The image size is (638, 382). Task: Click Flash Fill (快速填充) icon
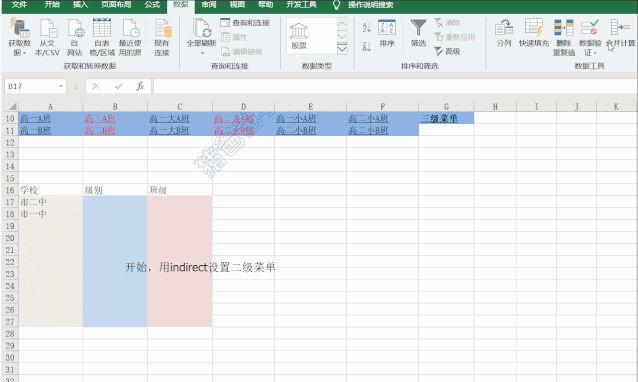[x=534, y=28]
